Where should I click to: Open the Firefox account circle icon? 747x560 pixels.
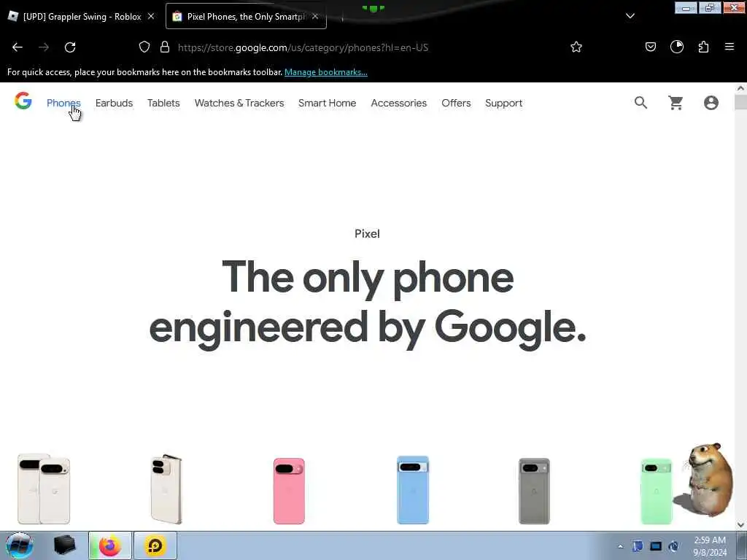click(676, 47)
